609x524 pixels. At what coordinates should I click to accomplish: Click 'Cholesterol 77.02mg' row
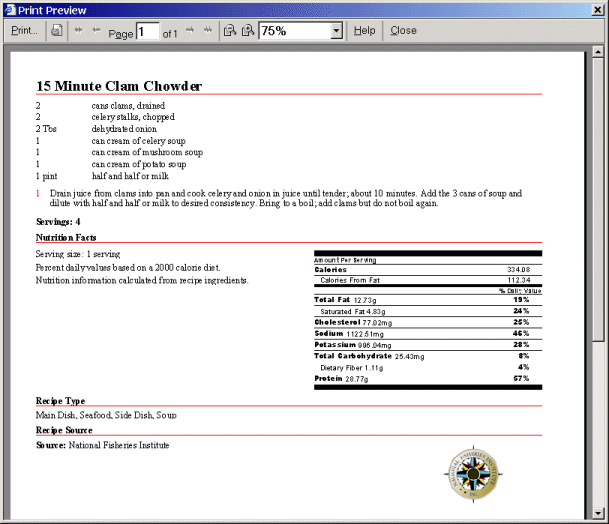(428, 322)
